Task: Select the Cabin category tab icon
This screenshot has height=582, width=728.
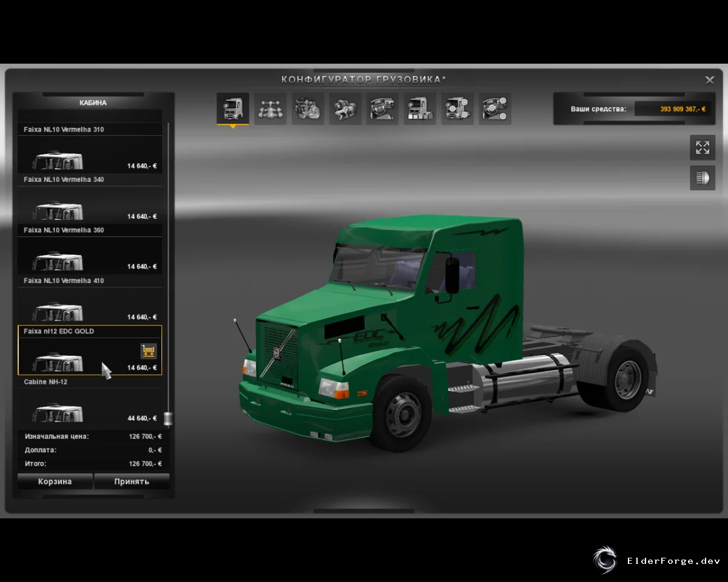Action: click(233, 109)
